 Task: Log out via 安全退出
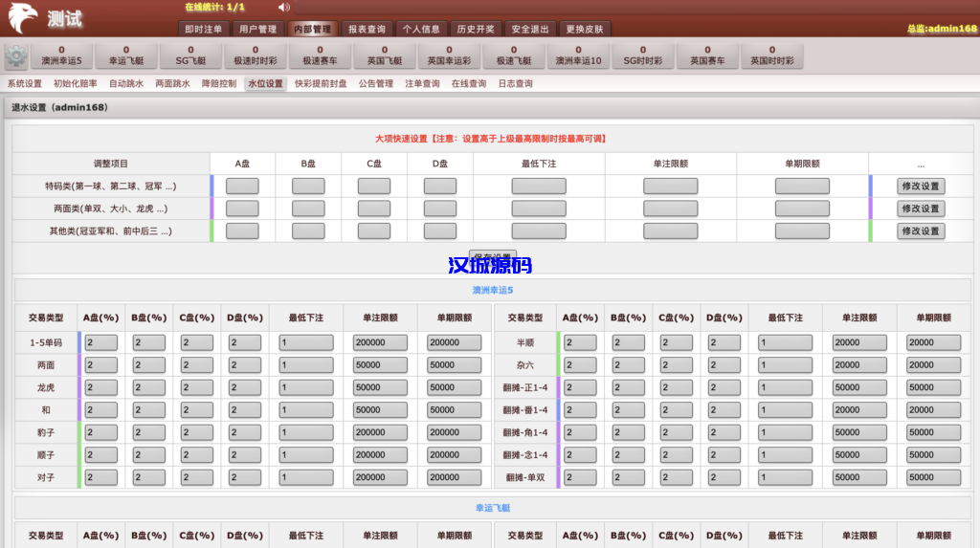(529, 30)
